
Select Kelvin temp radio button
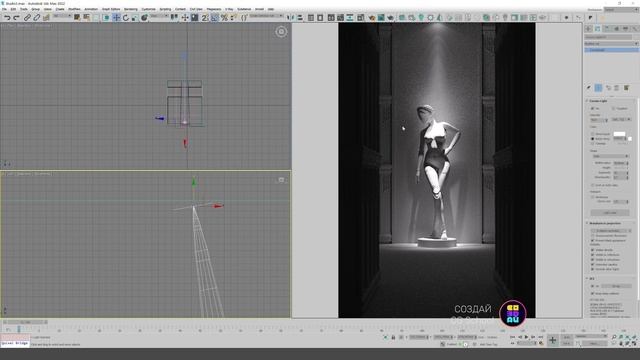(593, 139)
